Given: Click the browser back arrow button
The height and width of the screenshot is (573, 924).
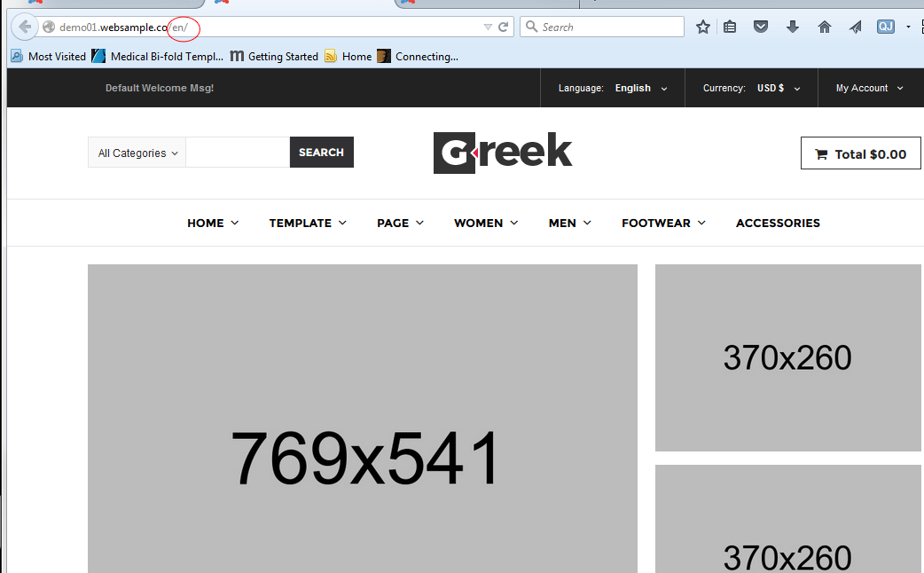Looking at the screenshot, I should click(x=25, y=27).
